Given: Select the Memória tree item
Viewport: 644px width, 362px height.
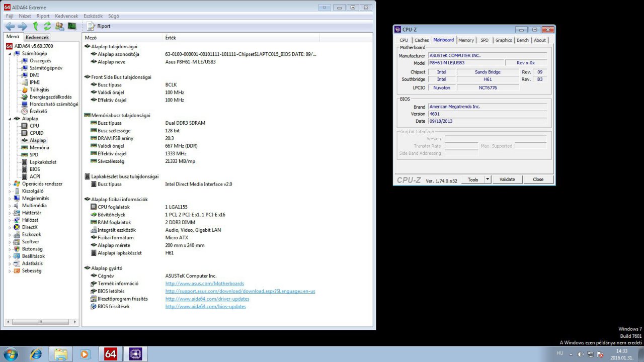Looking at the screenshot, I should pos(39,147).
